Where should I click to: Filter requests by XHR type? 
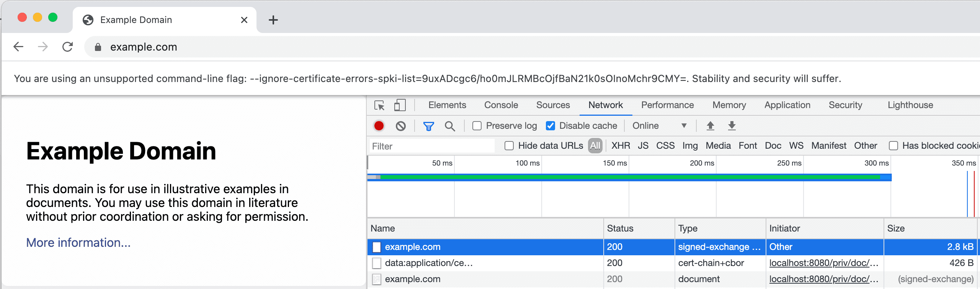coord(621,146)
